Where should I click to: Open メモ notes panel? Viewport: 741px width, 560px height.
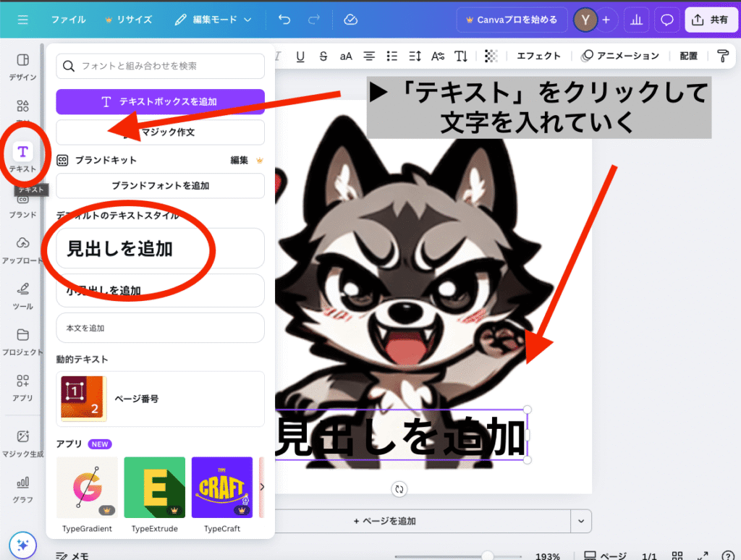click(72, 556)
